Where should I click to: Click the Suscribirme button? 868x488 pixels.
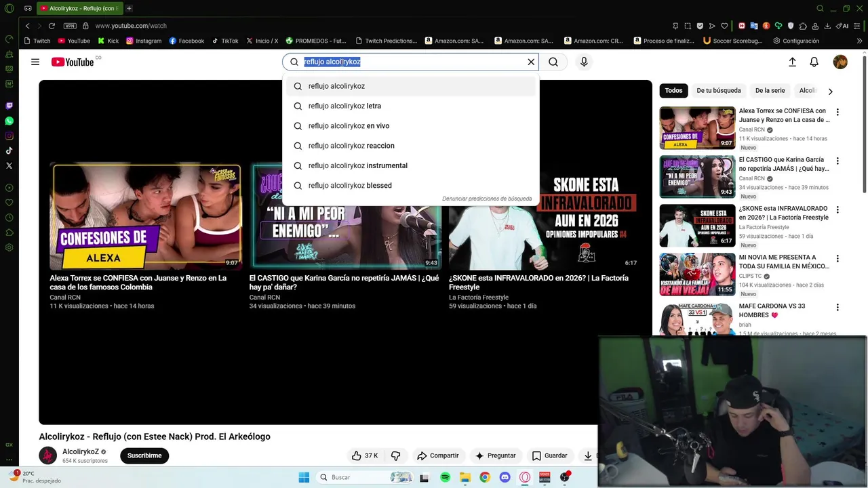pyautogui.click(x=144, y=455)
